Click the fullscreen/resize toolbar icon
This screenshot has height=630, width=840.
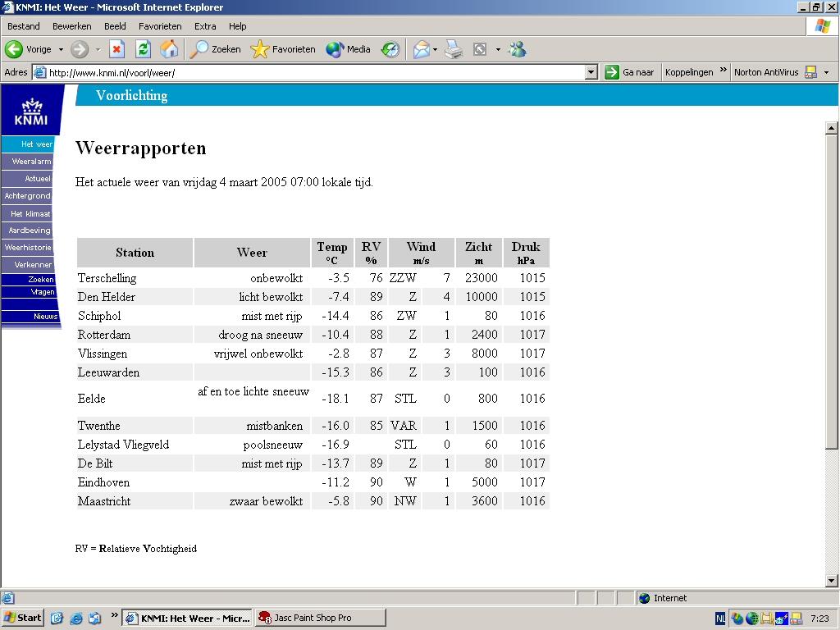pos(480,49)
